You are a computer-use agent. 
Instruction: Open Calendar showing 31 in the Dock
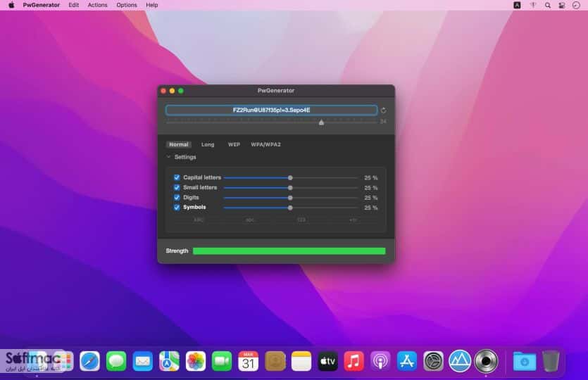pos(249,361)
